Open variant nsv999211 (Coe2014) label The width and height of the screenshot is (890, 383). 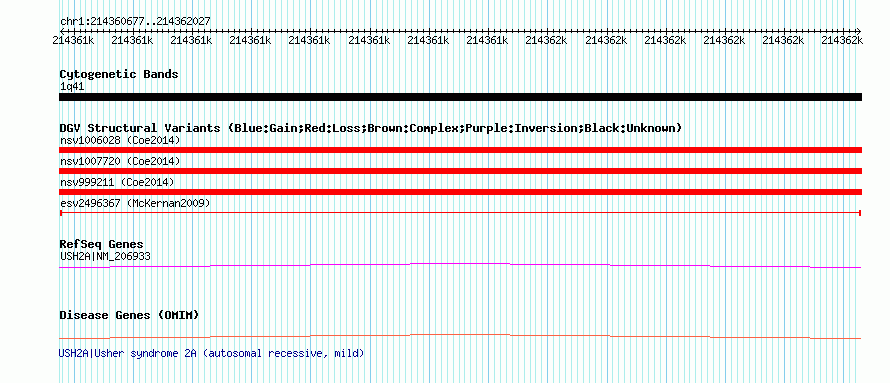pos(117,183)
